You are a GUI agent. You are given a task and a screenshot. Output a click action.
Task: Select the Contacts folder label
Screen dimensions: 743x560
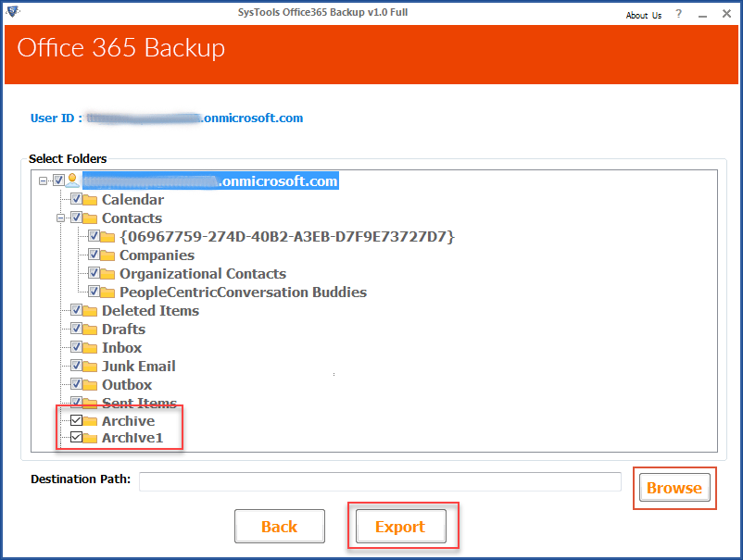coord(132,218)
